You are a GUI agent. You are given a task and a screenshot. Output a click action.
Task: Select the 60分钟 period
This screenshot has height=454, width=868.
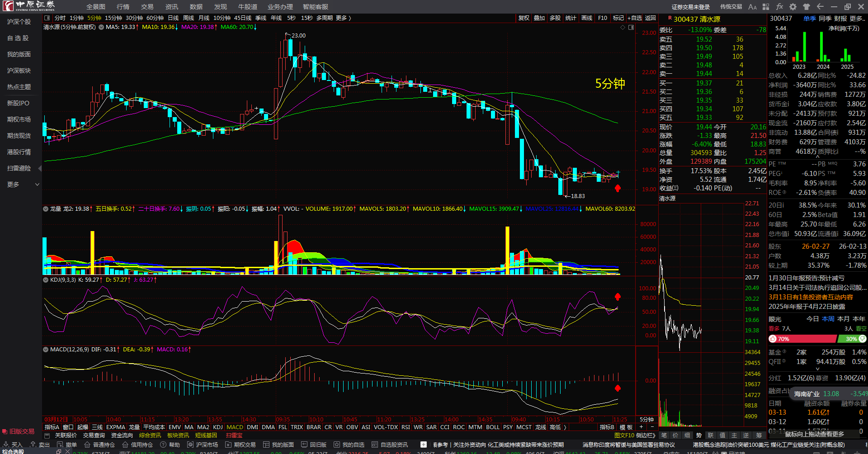coord(155,18)
